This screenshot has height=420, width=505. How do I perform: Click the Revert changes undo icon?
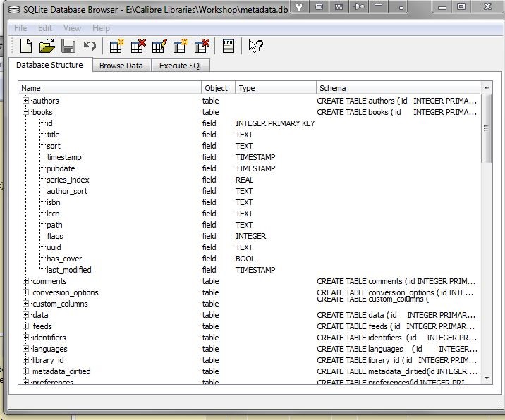(x=90, y=47)
